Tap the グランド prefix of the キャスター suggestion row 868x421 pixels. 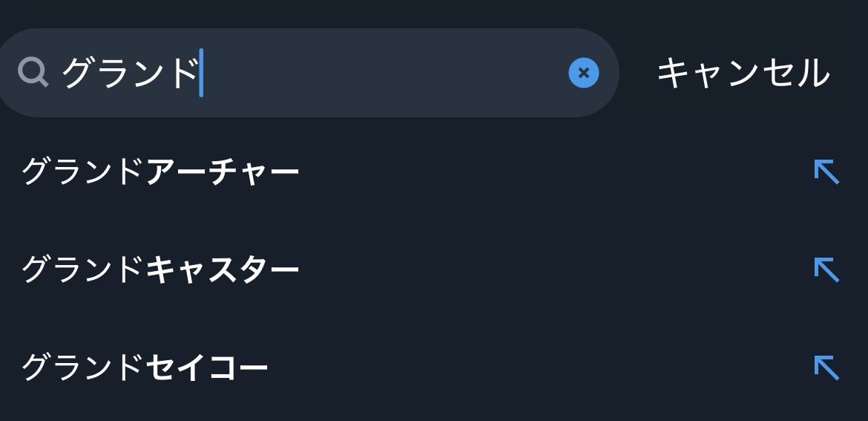[82, 270]
